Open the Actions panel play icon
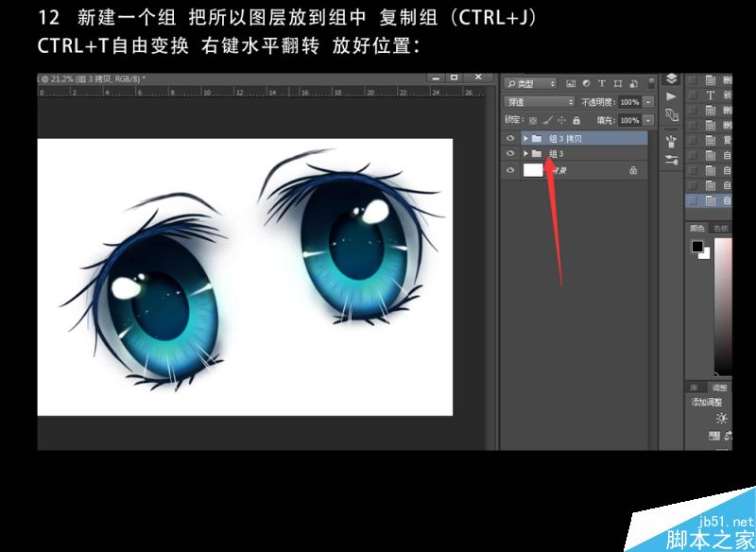 671,96
